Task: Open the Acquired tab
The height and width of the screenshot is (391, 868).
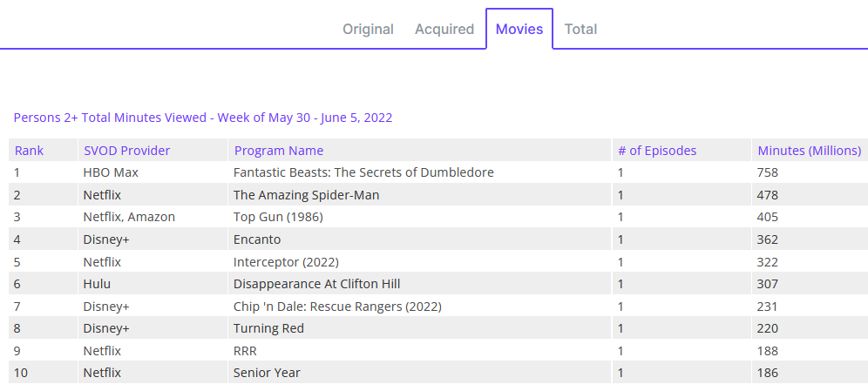Action: click(x=444, y=29)
